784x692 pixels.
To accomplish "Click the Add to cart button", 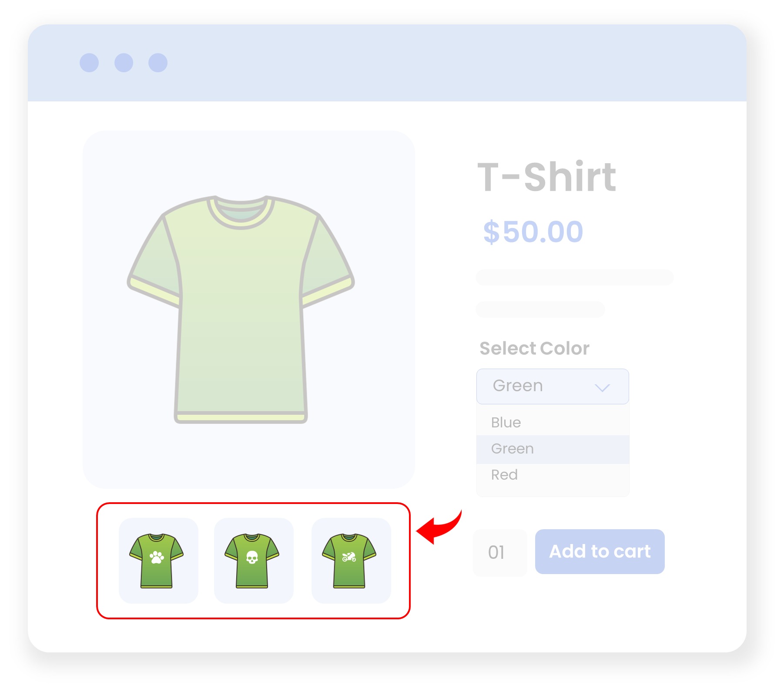I will coord(600,551).
